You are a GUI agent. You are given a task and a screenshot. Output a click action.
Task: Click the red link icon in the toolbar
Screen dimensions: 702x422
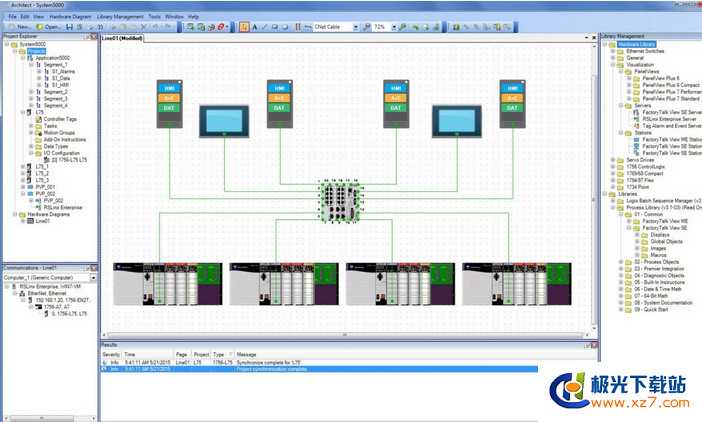(x=221, y=27)
